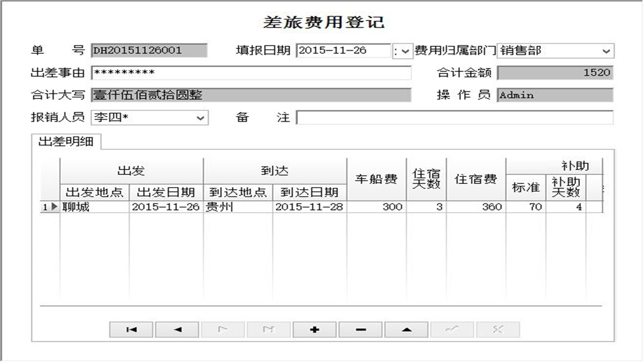Screen dimensions: 644x362
Task: Click the prior record arrow icon
Action: tap(176, 329)
